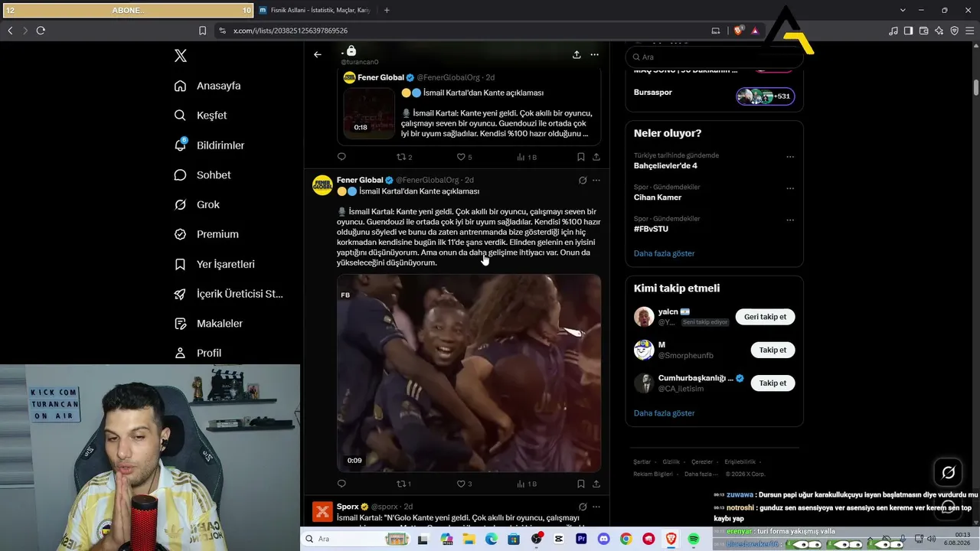Open Brave Rewards triangle icon

click(755, 31)
